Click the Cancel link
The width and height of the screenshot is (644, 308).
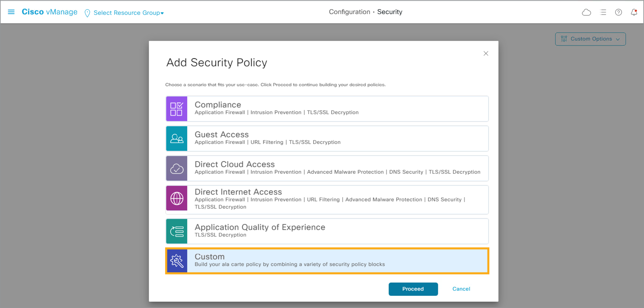[461, 289]
